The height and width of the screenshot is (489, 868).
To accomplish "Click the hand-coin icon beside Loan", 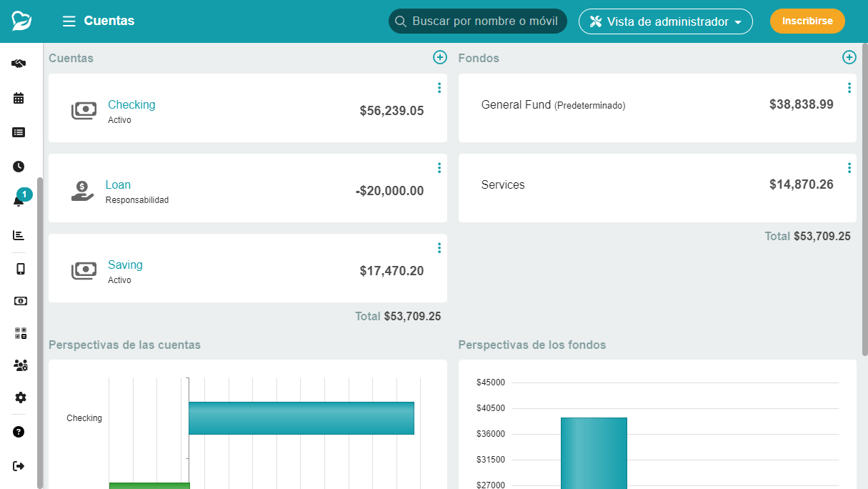I will pyautogui.click(x=83, y=191).
